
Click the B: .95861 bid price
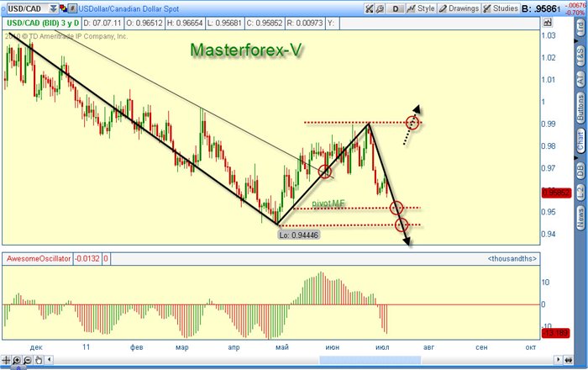(542, 8)
